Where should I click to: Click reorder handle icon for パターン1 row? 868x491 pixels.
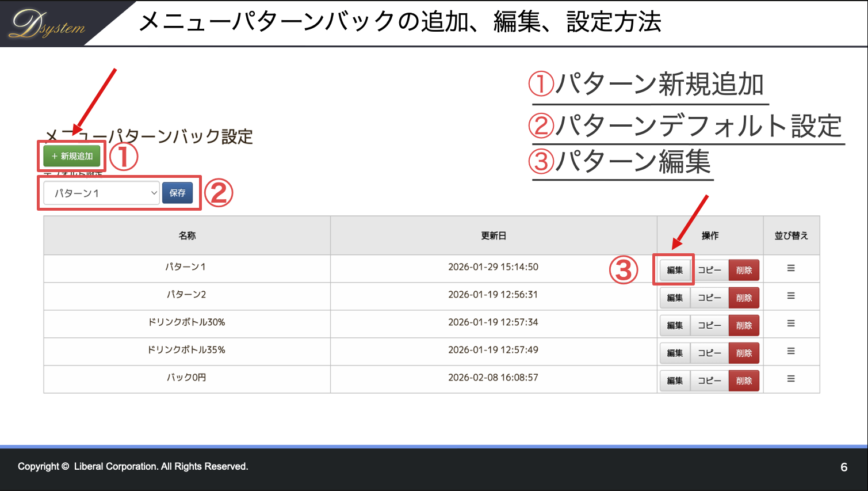point(791,268)
